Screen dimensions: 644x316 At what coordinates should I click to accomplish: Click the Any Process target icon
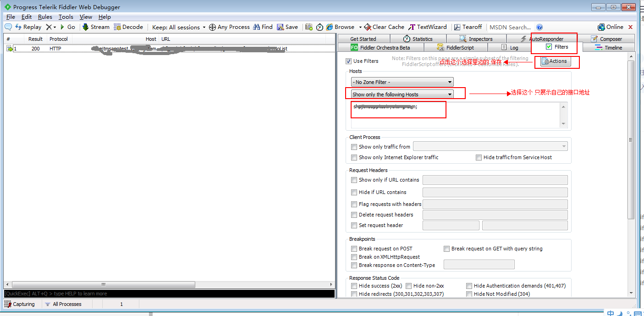pyautogui.click(x=212, y=27)
